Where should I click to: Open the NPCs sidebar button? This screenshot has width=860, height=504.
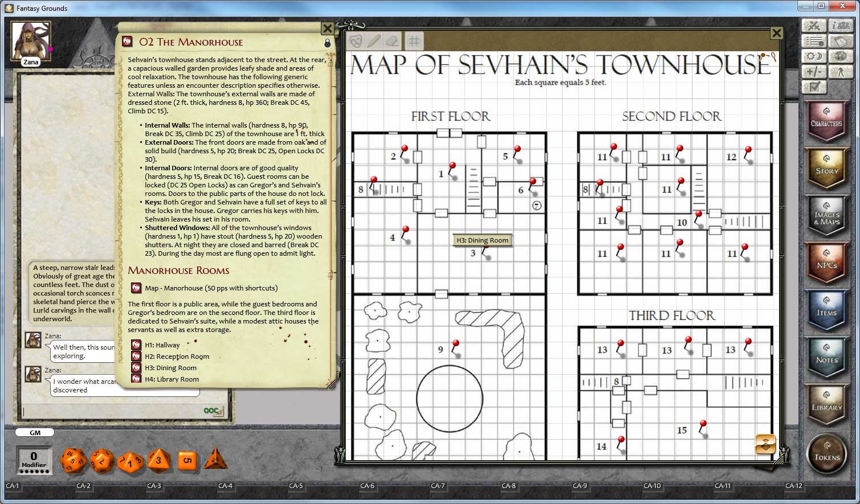(826, 264)
